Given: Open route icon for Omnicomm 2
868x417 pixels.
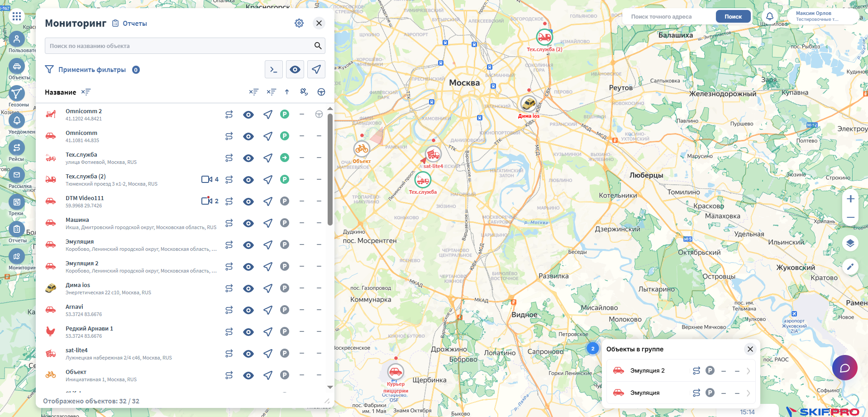Looking at the screenshot, I should [x=229, y=115].
